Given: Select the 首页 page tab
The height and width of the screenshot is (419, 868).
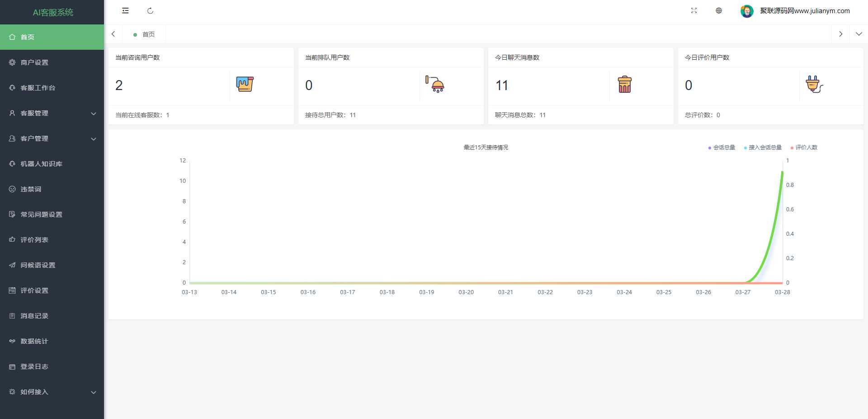Looking at the screenshot, I should pyautogui.click(x=148, y=34).
